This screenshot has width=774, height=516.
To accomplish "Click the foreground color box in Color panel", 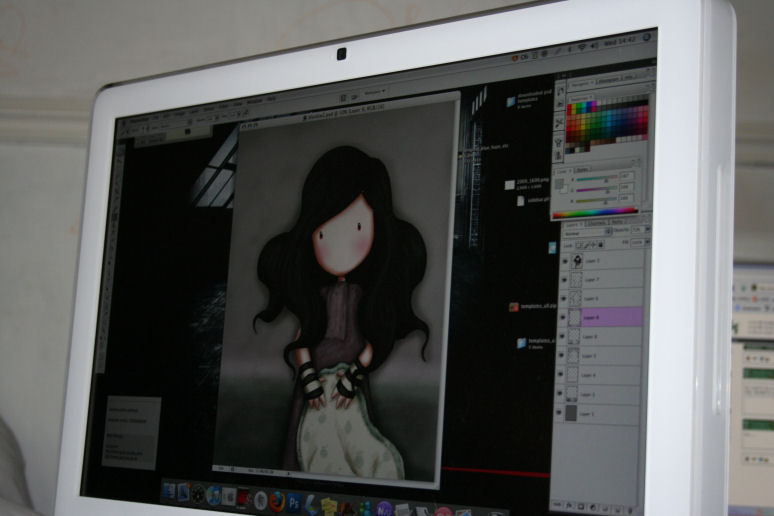I will point(558,184).
